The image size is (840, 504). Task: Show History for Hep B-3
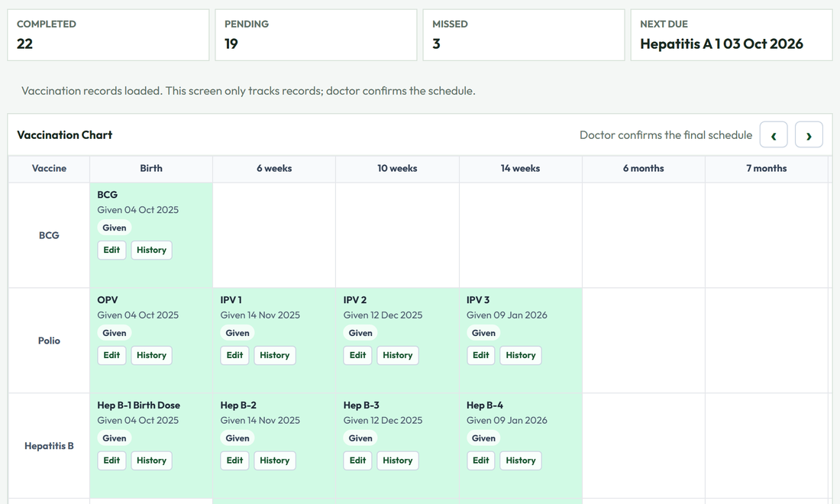click(x=398, y=460)
